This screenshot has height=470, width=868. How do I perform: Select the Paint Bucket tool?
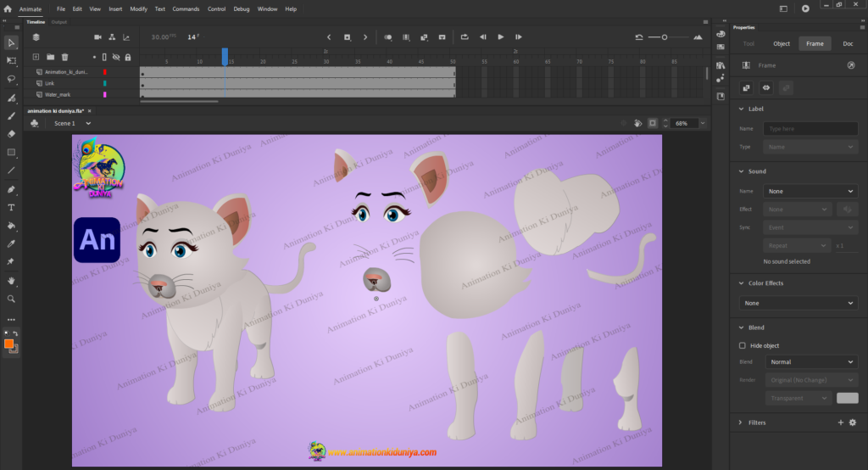[x=11, y=226]
